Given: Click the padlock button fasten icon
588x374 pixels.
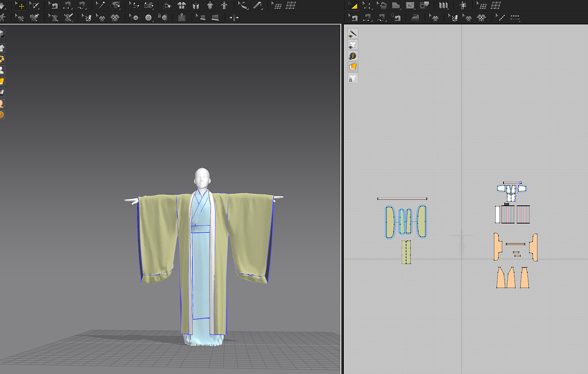Looking at the screenshot, I should (x=162, y=17).
